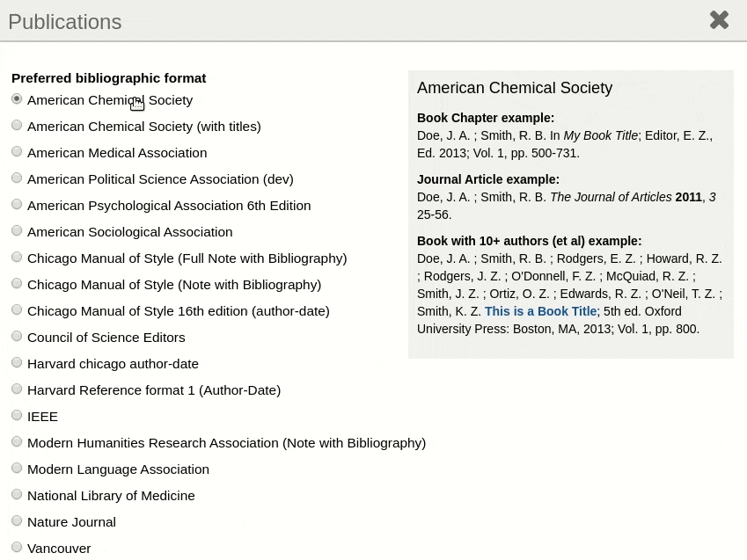Select the IEEE bibliographic format

pyautogui.click(x=17, y=415)
